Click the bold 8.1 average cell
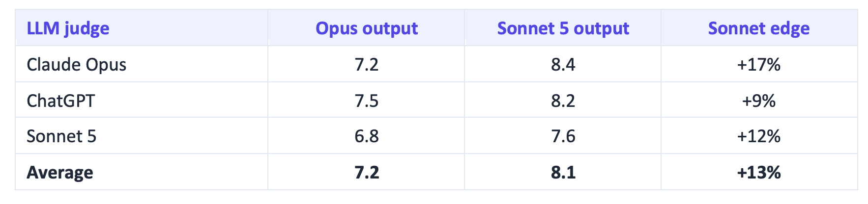This screenshot has width=868, height=204. pos(563,172)
